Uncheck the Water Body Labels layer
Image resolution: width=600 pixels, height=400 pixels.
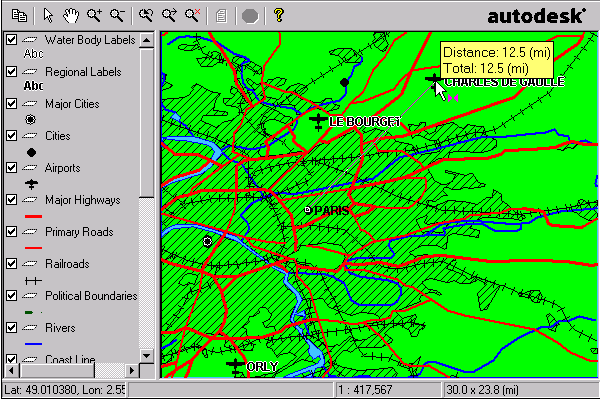click(11, 40)
